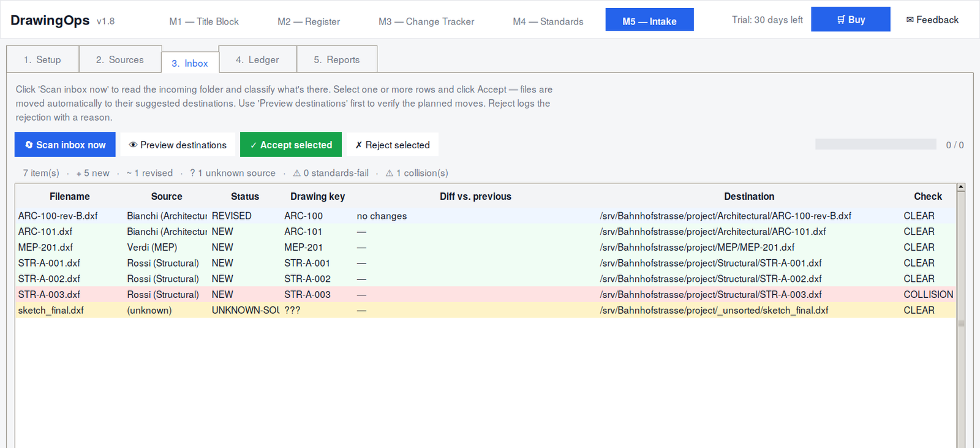
Task: Click the Check column header
Action: [928, 197]
